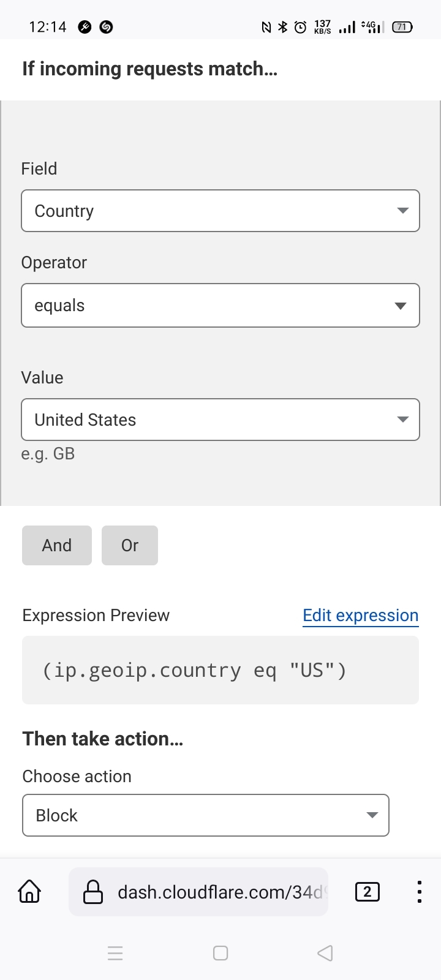Open the tab switcher showing 2 tabs
This screenshot has width=441, height=980.
[x=367, y=892]
